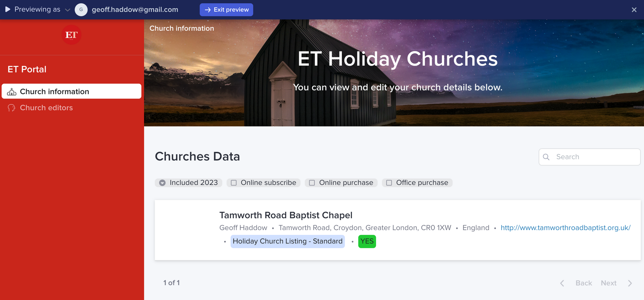Click the headset icon beside Church editors

(12, 108)
